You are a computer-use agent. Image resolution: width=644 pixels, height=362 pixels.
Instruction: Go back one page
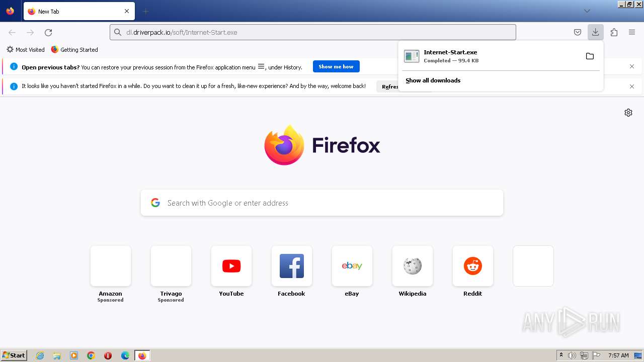click(x=12, y=32)
